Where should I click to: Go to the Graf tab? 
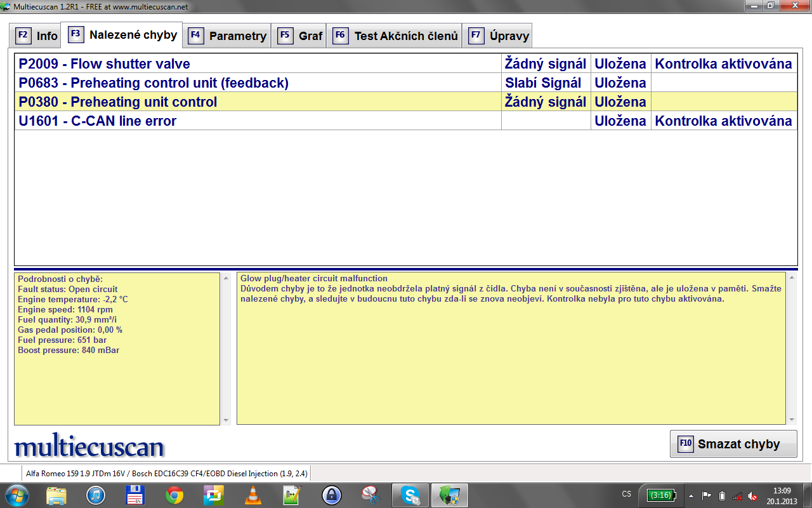(x=301, y=36)
